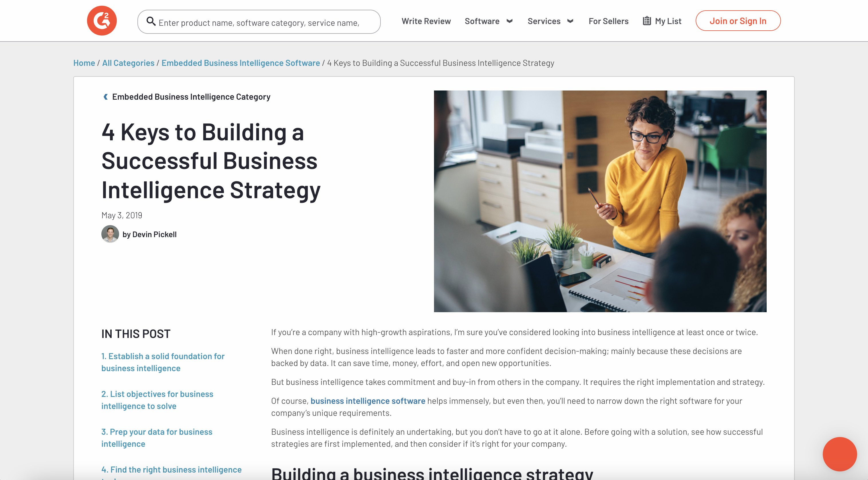Open Embedded Business Intelligence Software breadcrumb
868x480 pixels.
pos(240,63)
